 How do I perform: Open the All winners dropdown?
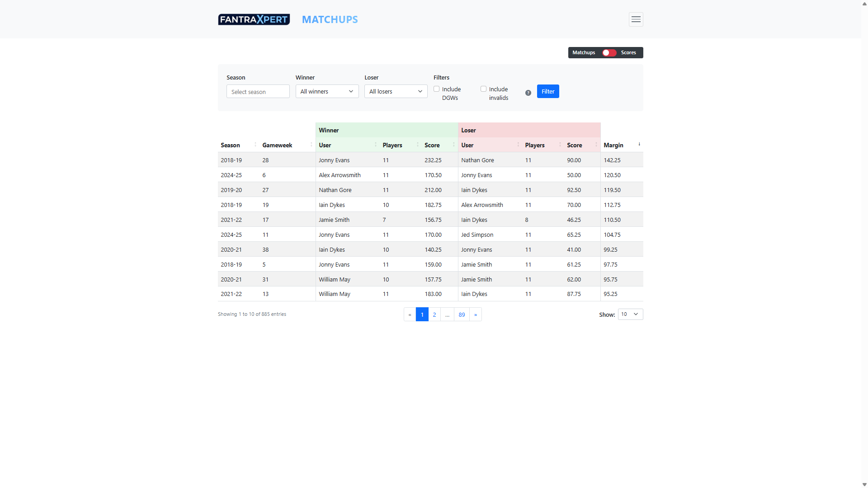pos(327,91)
